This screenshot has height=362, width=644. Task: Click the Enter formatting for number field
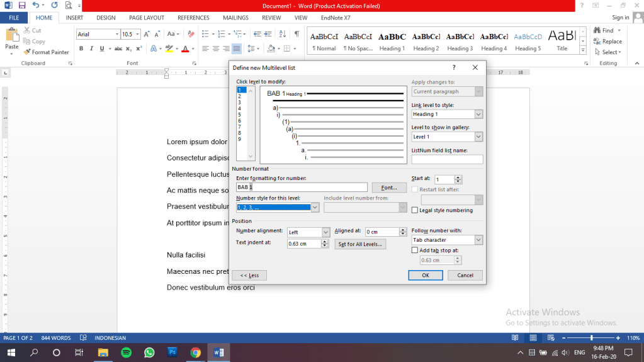302,188
